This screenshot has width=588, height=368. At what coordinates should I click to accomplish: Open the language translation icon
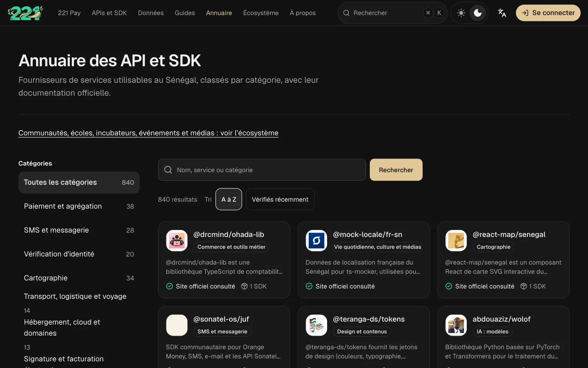(502, 13)
